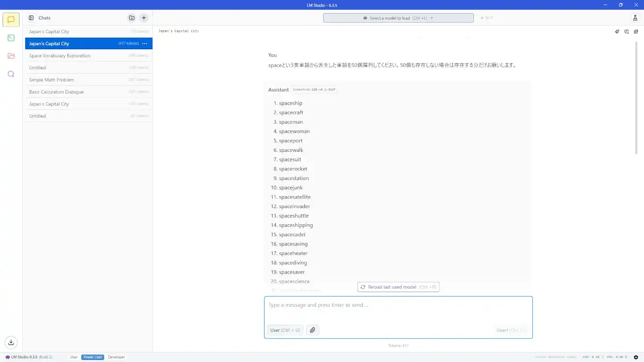Open the model loader dropdown

point(398,18)
